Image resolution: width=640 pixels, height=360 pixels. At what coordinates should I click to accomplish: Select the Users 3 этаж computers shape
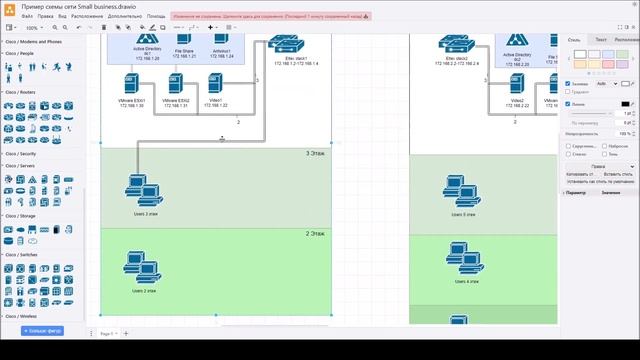[x=144, y=190]
